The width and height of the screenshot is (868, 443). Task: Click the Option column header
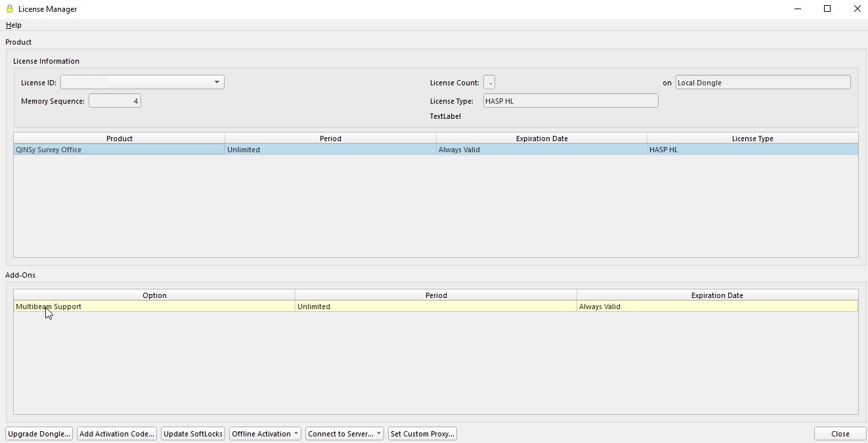[x=154, y=295]
